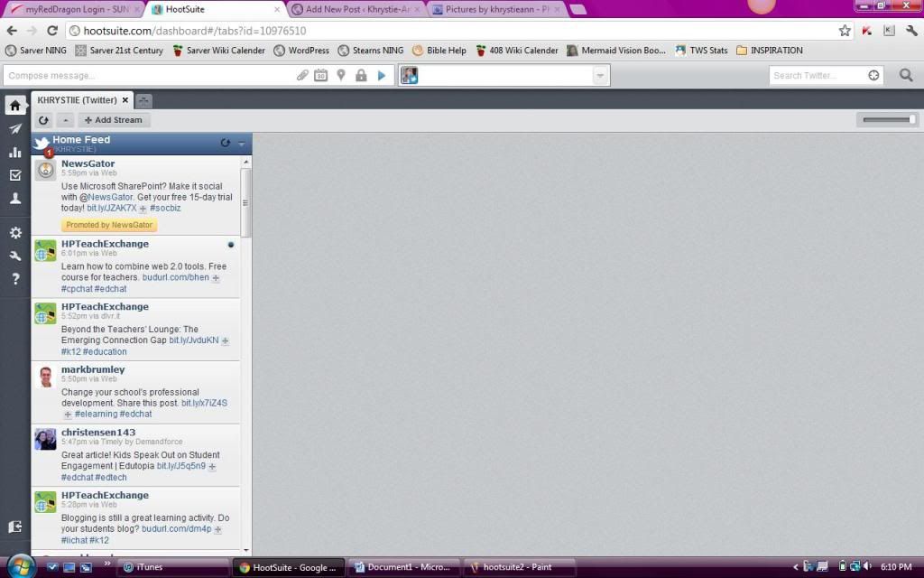Open TWS Stats bookmark
The width and height of the screenshot is (924, 578).
701,51
